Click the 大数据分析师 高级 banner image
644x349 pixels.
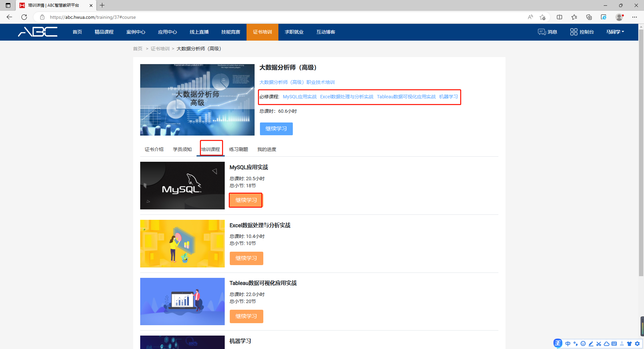pos(197,100)
